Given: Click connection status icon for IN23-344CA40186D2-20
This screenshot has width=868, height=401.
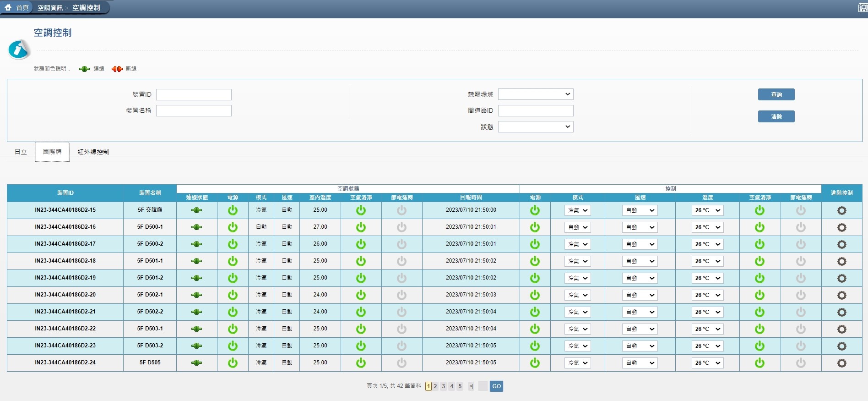Looking at the screenshot, I should point(196,295).
